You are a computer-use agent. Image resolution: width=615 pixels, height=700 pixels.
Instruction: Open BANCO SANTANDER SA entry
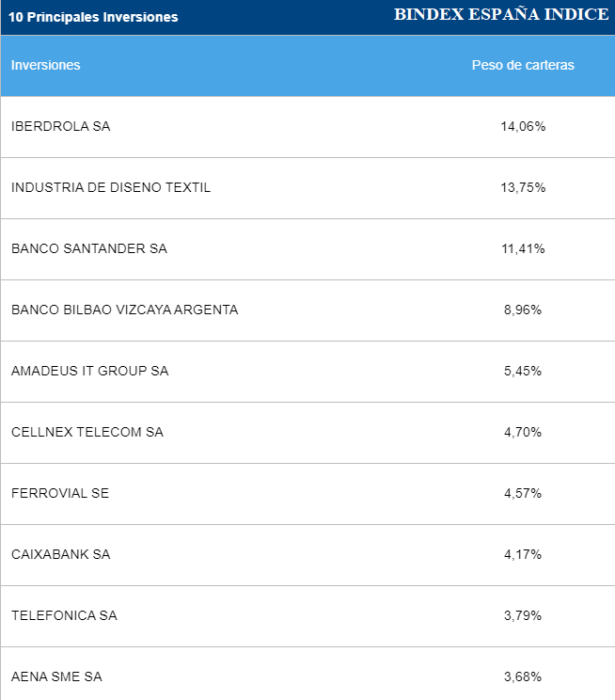(x=89, y=248)
